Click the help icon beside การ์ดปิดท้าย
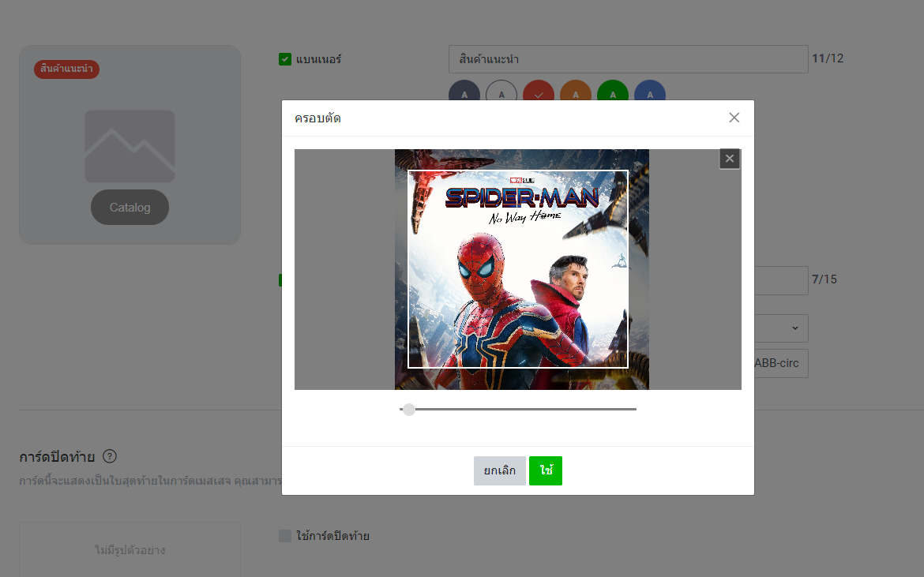 pyautogui.click(x=110, y=456)
